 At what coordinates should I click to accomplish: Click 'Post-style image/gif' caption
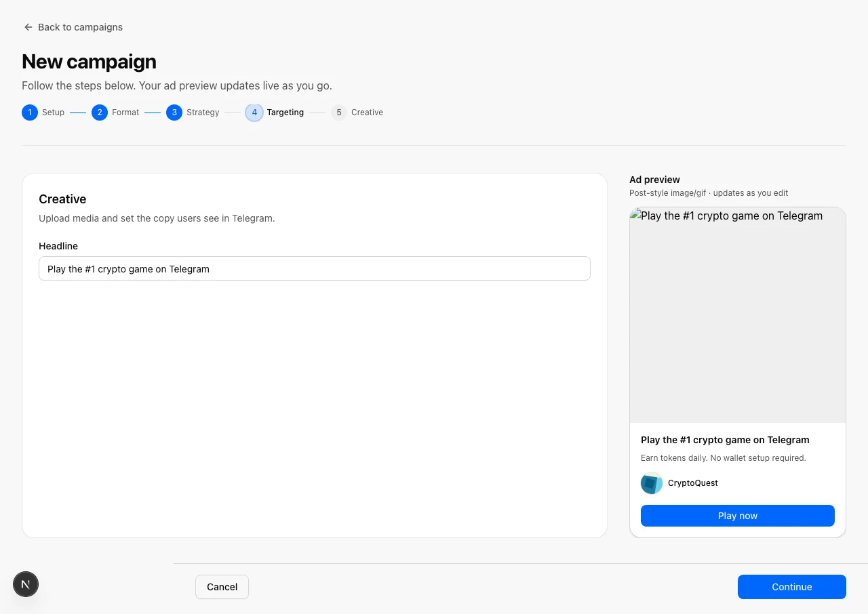[709, 193]
